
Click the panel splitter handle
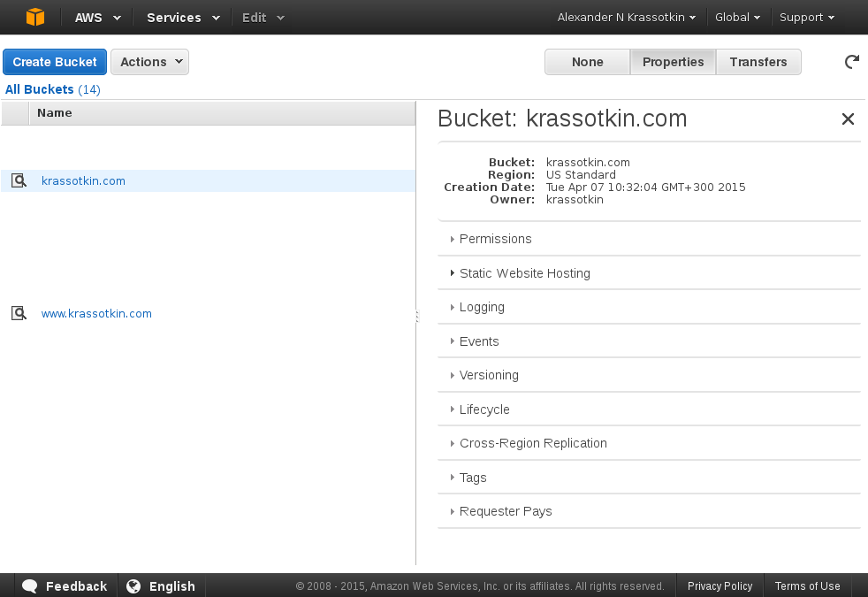[x=417, y=317]
